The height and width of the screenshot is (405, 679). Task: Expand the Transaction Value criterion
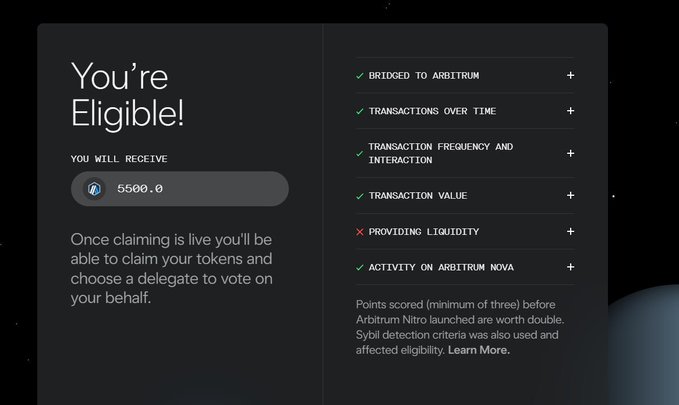[570, 195]
